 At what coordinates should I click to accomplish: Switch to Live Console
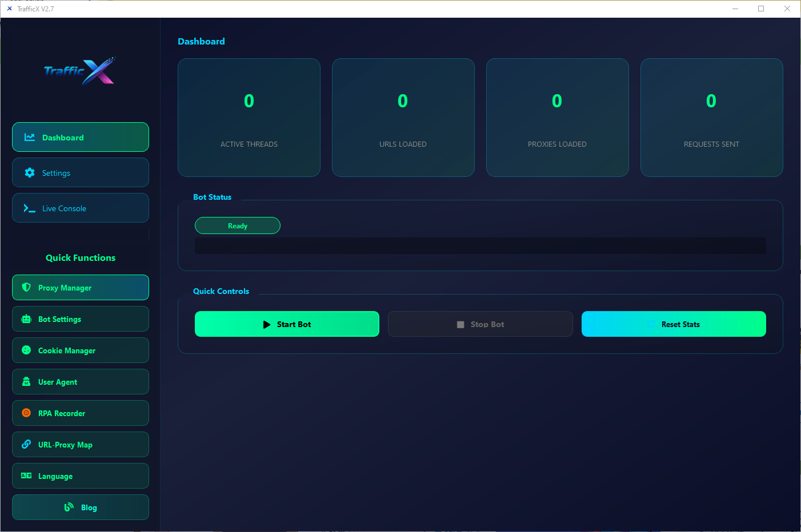[81, 208]
